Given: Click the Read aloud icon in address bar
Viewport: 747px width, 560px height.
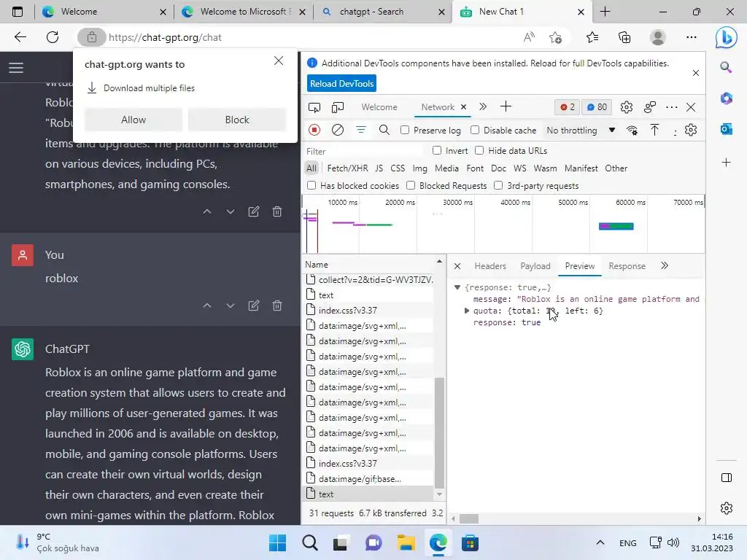Looking at the screenshot, I should (529, 38).
